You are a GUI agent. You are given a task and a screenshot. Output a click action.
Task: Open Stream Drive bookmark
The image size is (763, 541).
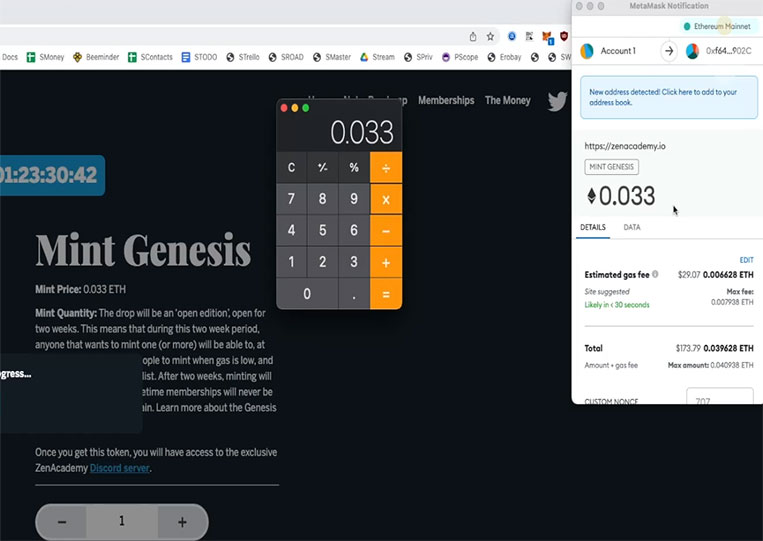pos(377,57)
